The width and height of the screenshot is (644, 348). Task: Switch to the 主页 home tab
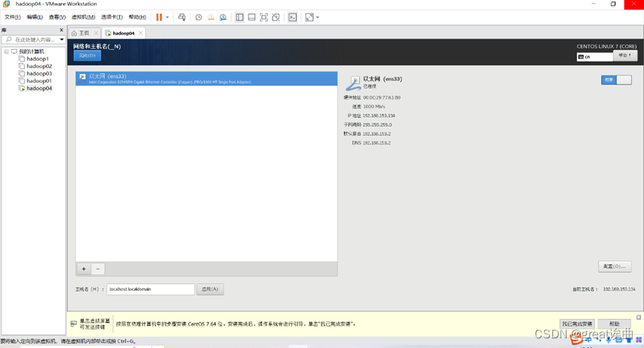[84, 33]
